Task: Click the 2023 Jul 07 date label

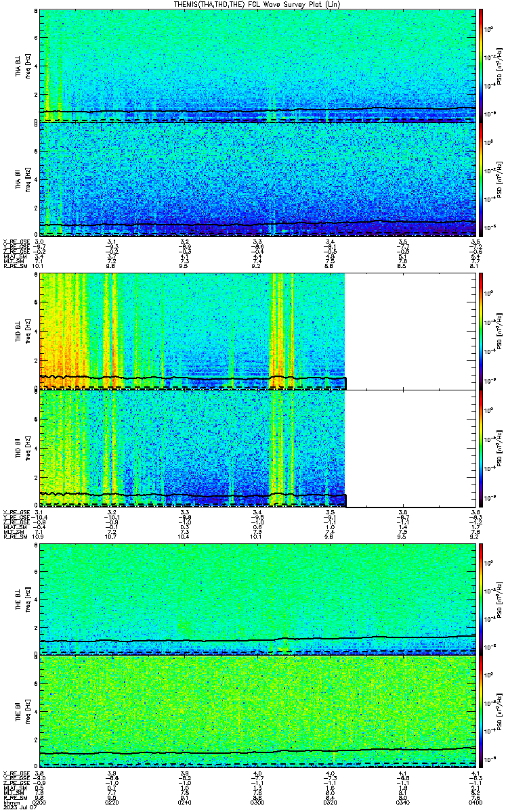Action: click(x=17, y=807)
